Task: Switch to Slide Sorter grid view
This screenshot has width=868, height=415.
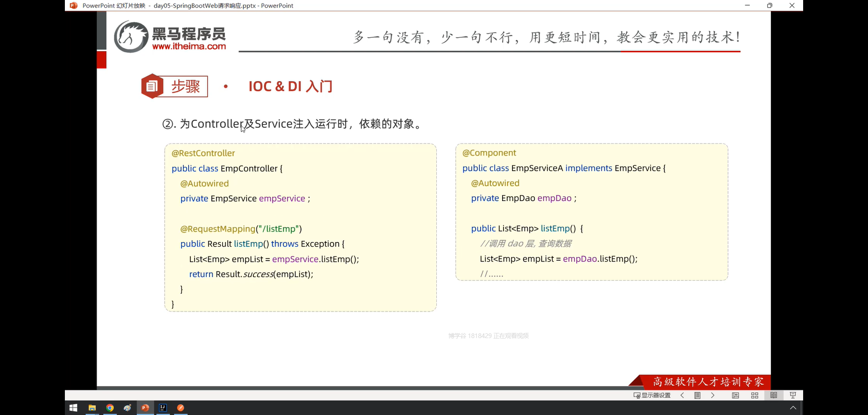Action: pyautogui.click(x=755, y=395)
